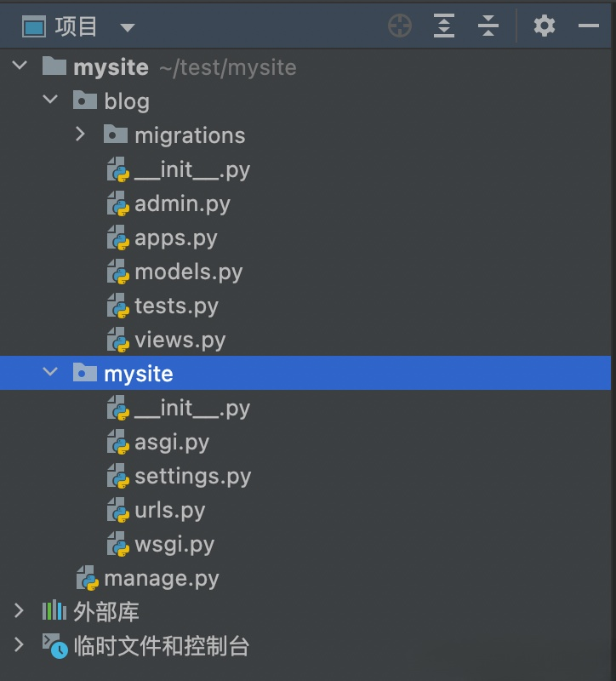Click the 项目 panel title label
This screenshot has width=616, height=681.
(76, 26)
